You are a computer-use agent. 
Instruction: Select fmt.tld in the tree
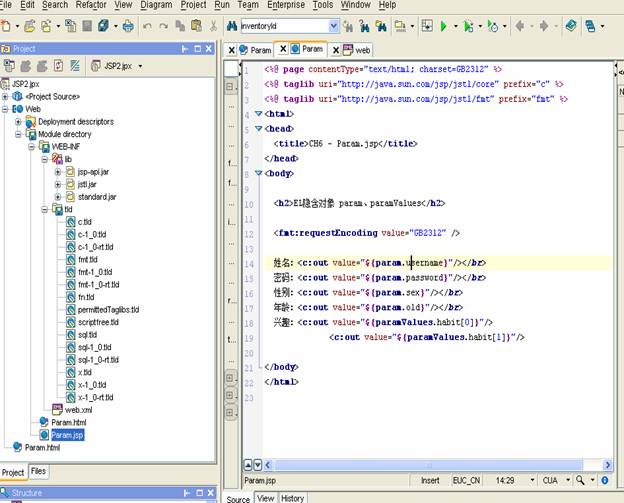tap(88, 259)
